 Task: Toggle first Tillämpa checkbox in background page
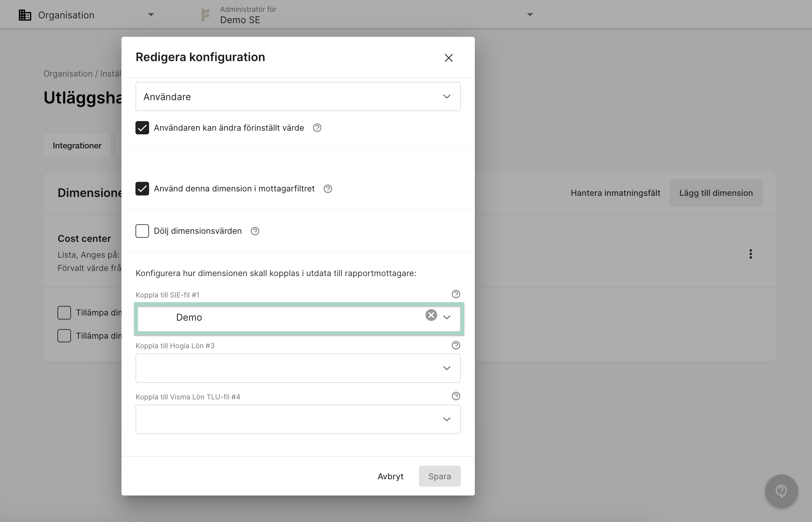64,313
